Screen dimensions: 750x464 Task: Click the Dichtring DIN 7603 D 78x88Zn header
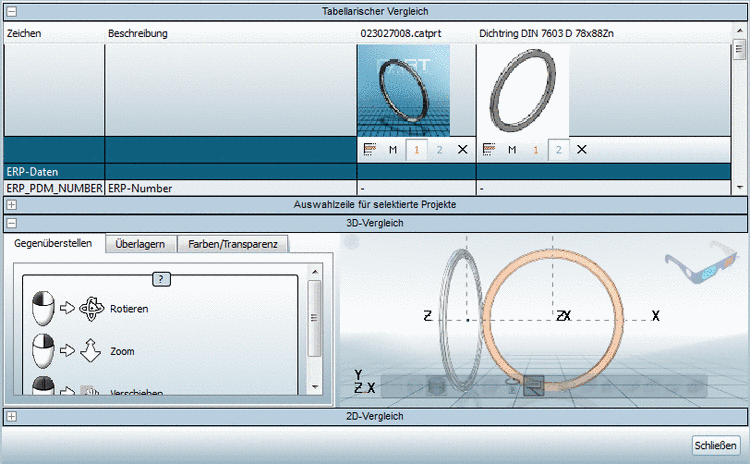tap(546, 33)
